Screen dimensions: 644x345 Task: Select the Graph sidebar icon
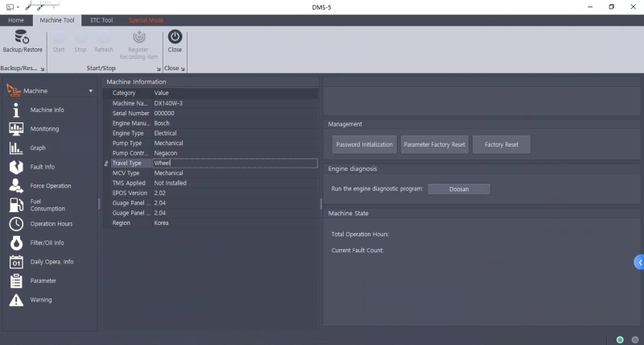point(16,148)
